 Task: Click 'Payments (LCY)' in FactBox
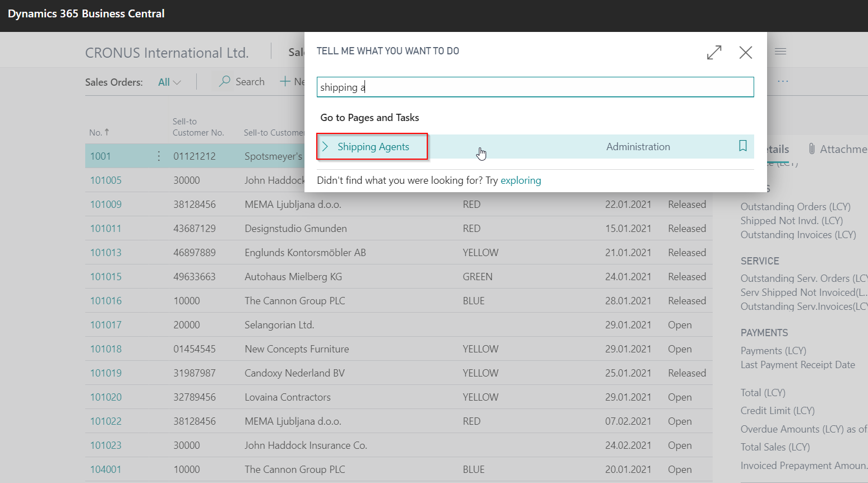[x=773, y=351]
